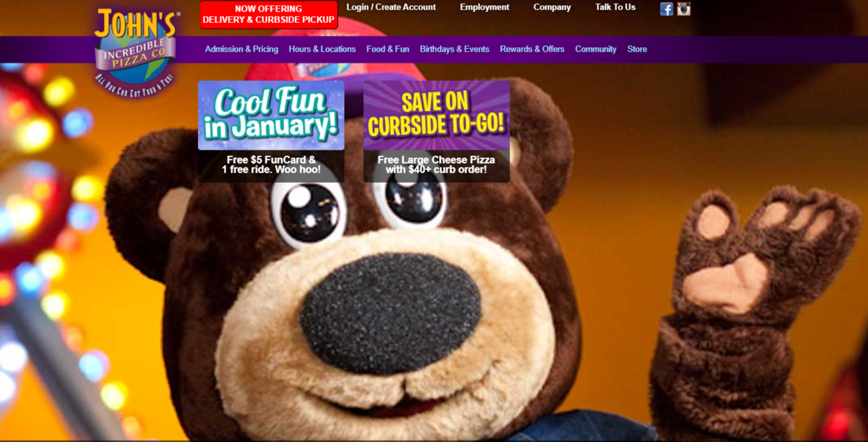
Task: Click the Cool Fun in January banner
Action: coord(271,115)
